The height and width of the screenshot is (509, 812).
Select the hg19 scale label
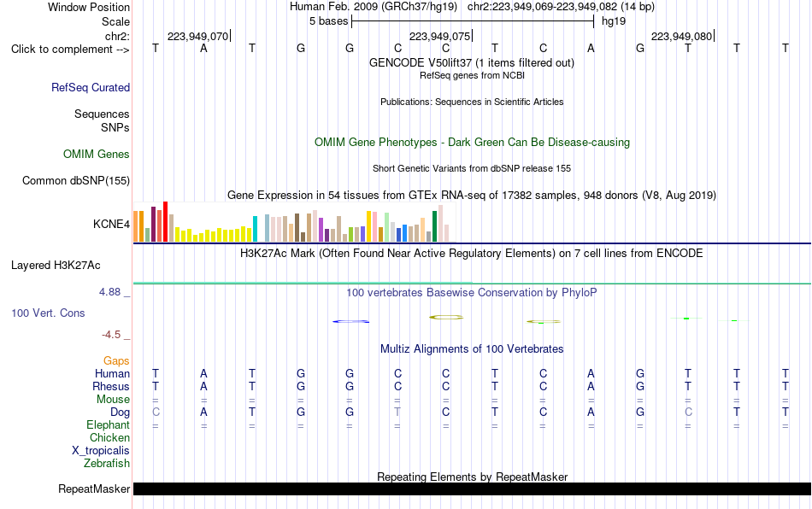click(614, 21)
